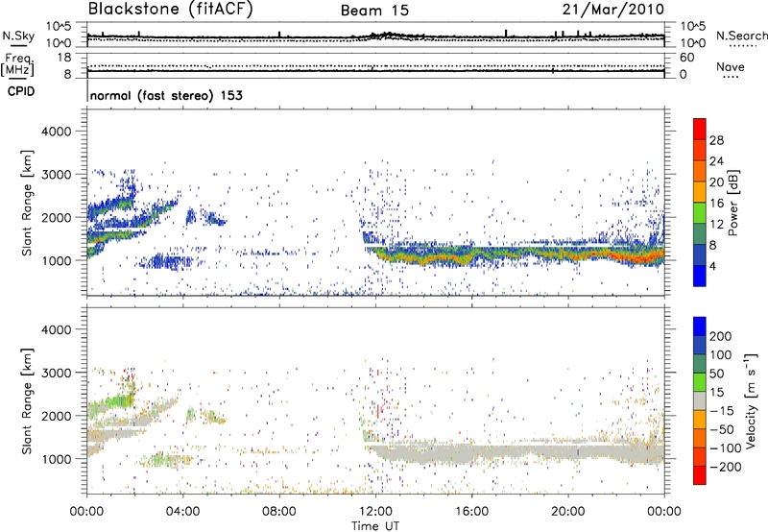
Task: Click the 16:00 time tick label
Action: [x=471, y=512]
